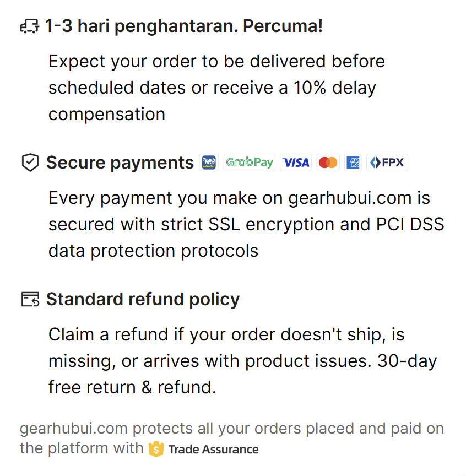Click the 'Claim a refund' paragraph
The height and width of the screenshot is (476, 466).
pos(226,334)
